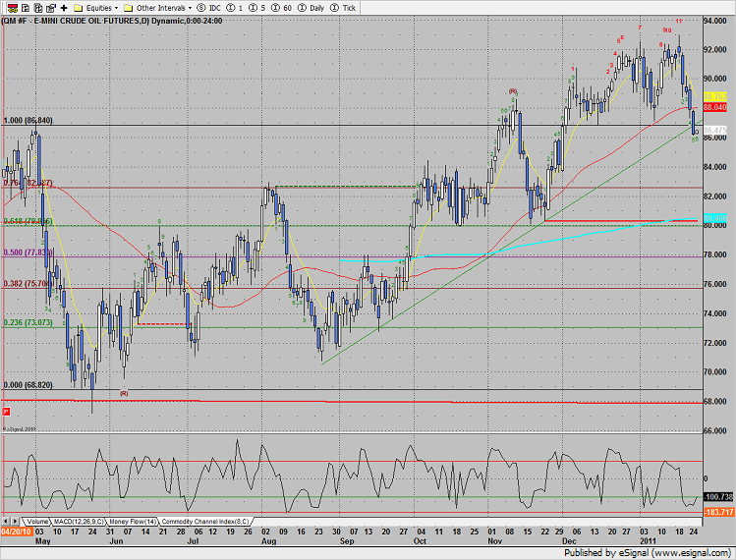Click the black plus crosshair icon

(x=64, y=7)
